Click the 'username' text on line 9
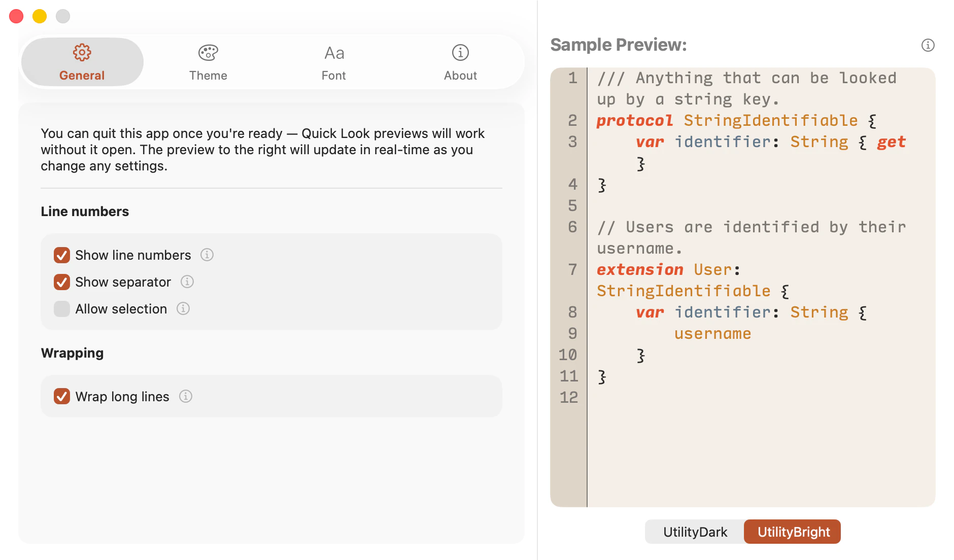The image size is (954, 560). click(x=712, y=334)
